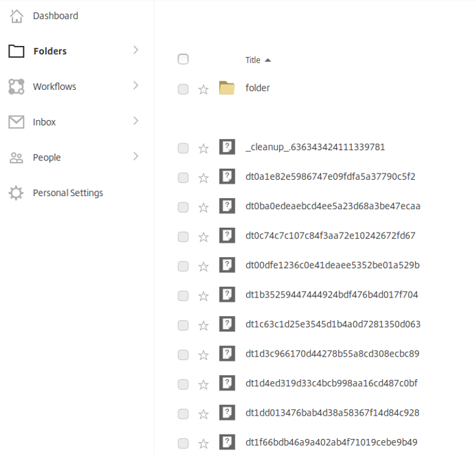
Task: Open file dt1d3c966170d44278b55a8cd308ecbc89
Action: point(333,354)
